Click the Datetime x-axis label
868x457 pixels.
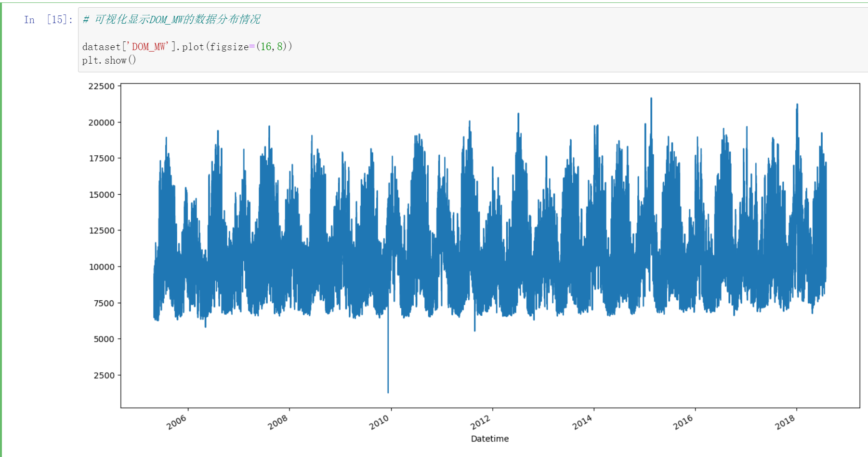click(489, 439)
